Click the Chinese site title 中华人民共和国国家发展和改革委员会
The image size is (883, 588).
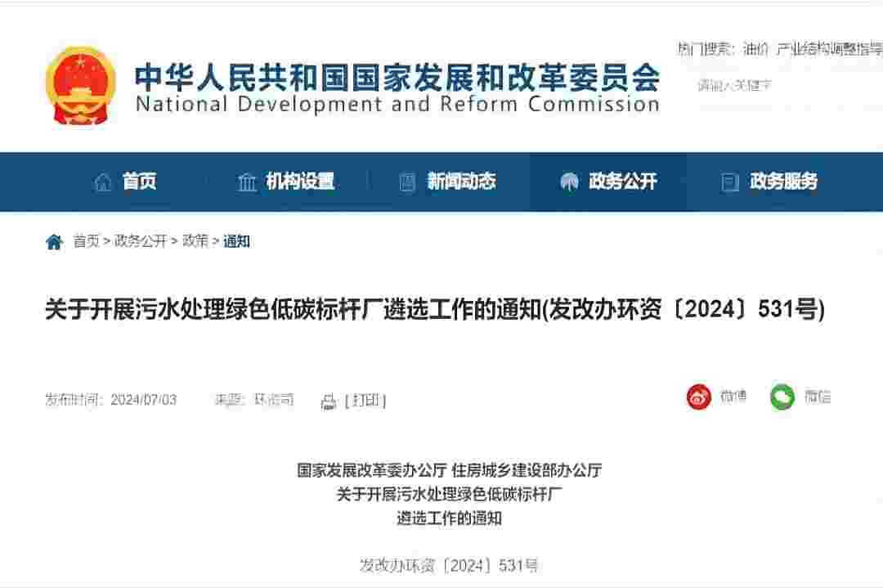(x=397, y=77)
